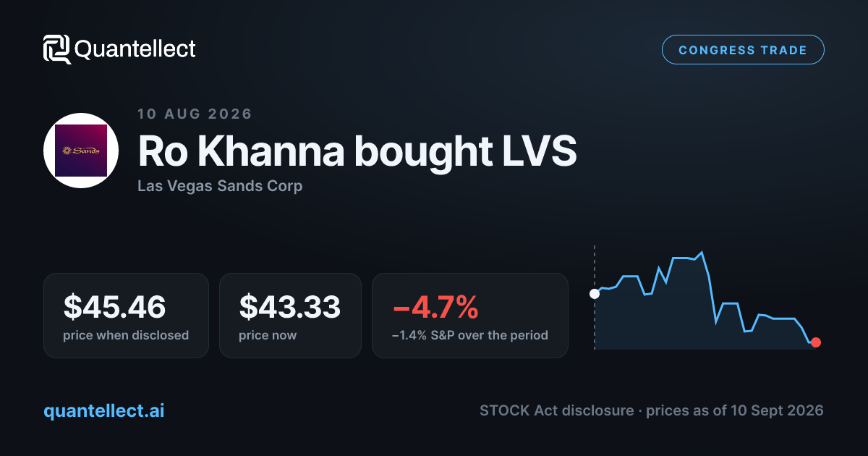Click the prices as of 10 Sept 2026 note

pyautogui.click(x=734, y=410)
